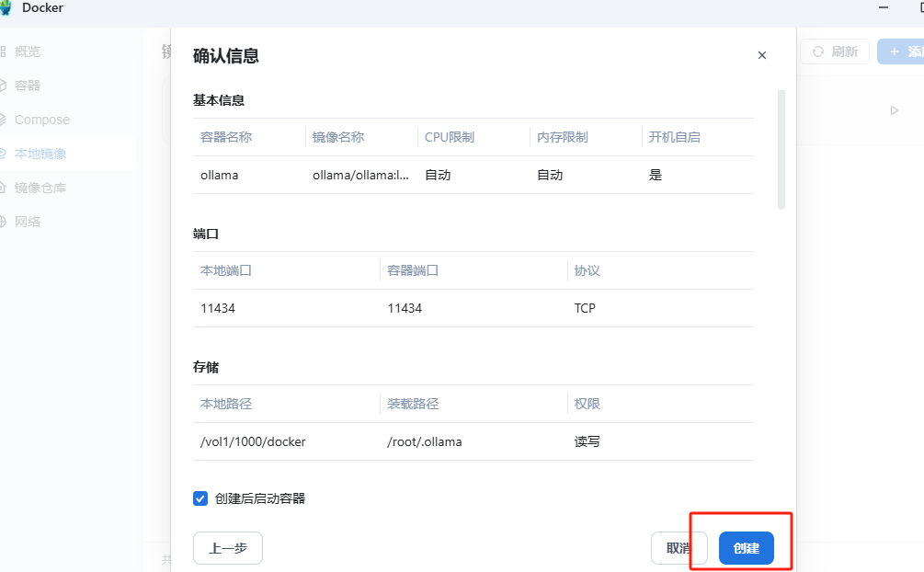Go back with the 上一步 button
The height and width of the screenshot is (572, 924).
(228, 548)
